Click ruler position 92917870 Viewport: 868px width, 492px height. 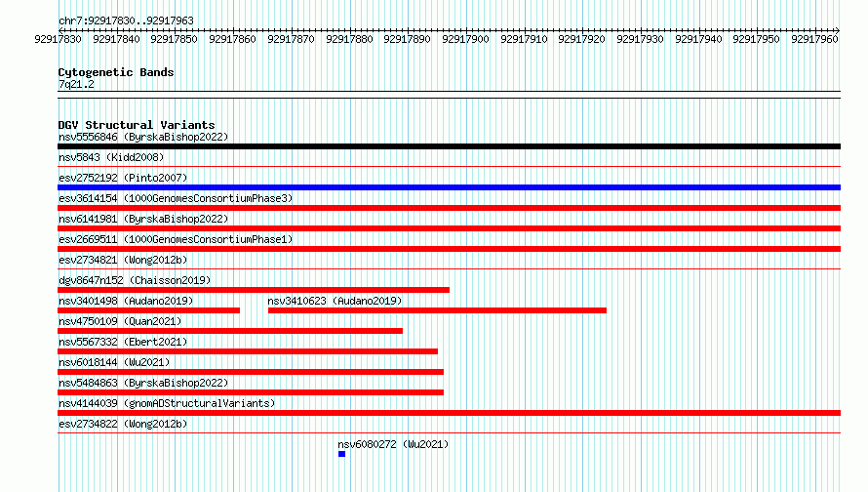tap(291, 39)
